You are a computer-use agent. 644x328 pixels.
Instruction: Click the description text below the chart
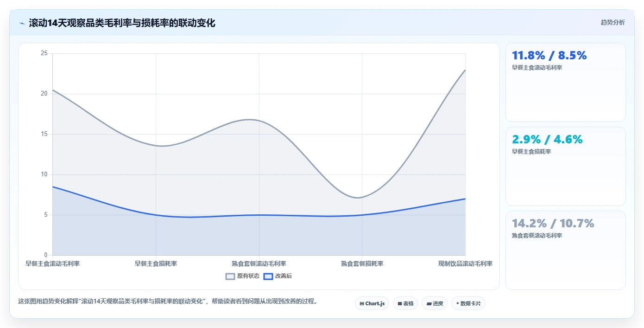(x=169, y=301)
